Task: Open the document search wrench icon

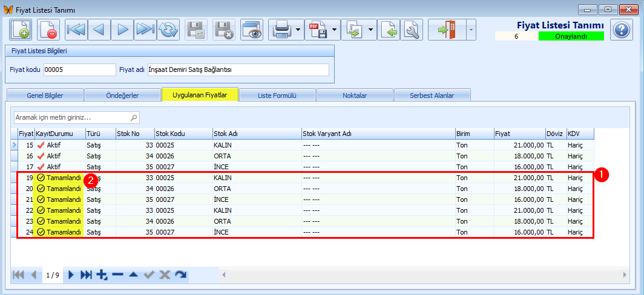Action: click(x=412, y=30)
